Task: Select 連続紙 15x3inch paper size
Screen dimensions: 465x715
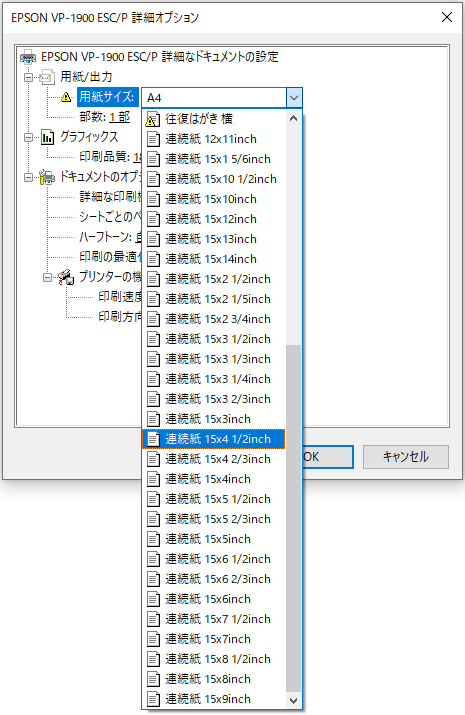Action: (x=213, y=419)
